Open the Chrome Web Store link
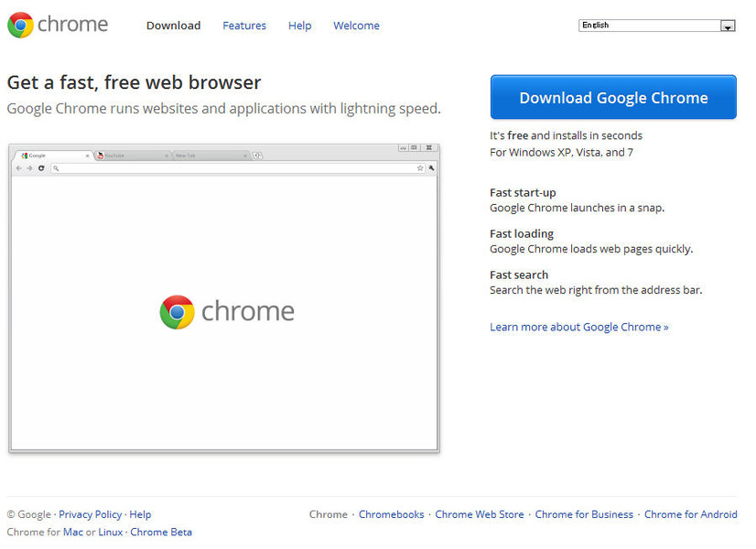This screenshot has height=549, width=756. click(480, 514)
